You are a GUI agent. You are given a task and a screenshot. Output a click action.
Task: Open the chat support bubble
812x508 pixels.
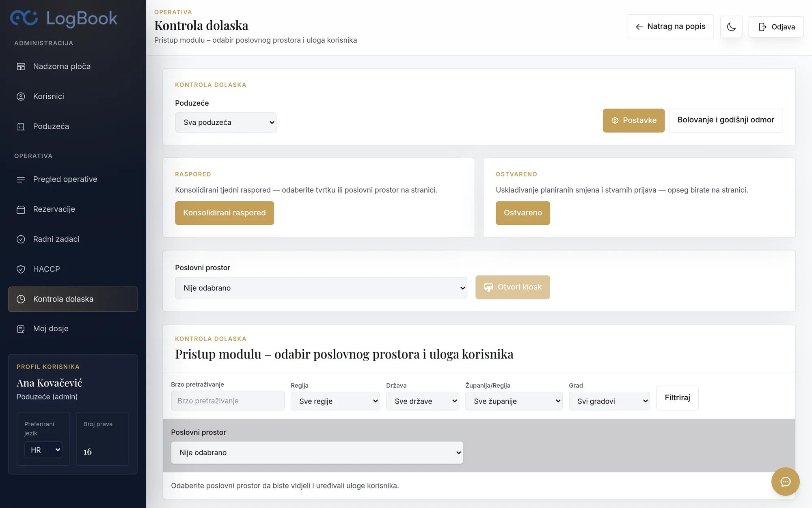[786, 482]
